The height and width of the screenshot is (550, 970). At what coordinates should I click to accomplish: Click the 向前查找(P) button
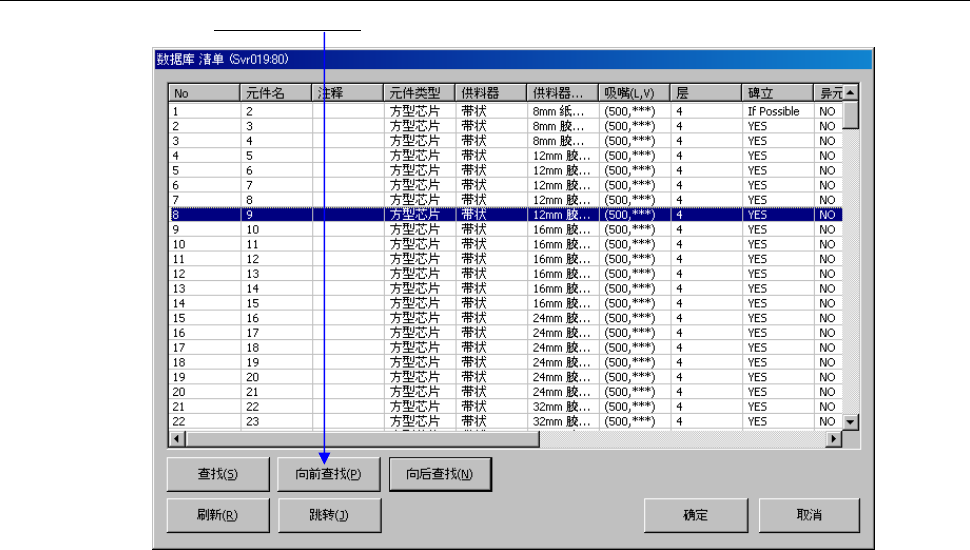(x=328, y=474)
